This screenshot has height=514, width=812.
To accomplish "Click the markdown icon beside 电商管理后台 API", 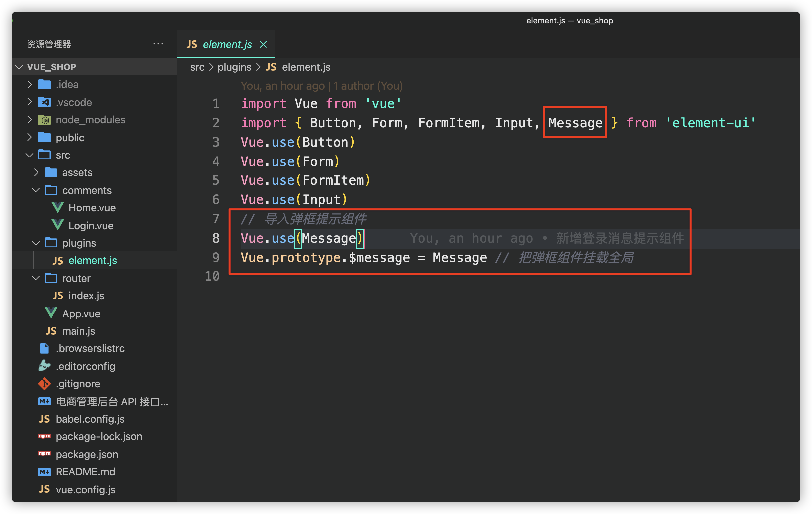I will click(44, 401).
